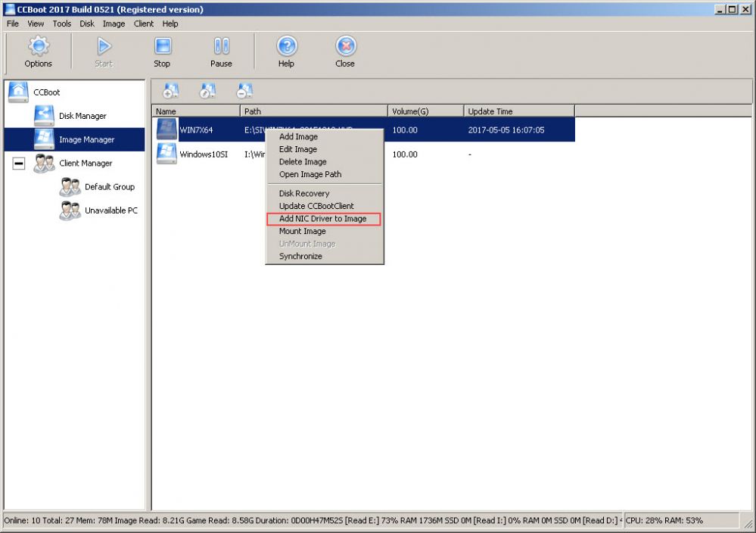Click the Unavailable PC icon
The image size is (756, 533).
coord(70,210)
